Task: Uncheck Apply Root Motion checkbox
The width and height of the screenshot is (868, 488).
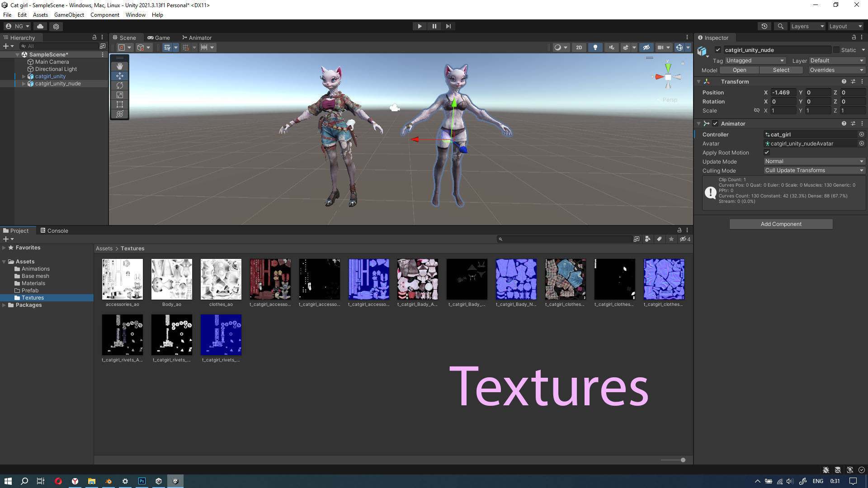Action: pyautogui.click(x=767, y=152)
